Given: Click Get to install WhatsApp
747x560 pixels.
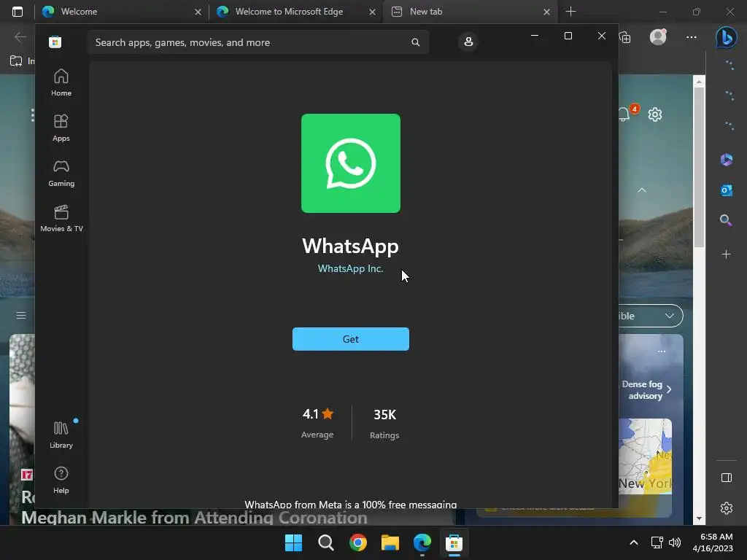Looking at the screenshot, I should [x=351, y=339].
